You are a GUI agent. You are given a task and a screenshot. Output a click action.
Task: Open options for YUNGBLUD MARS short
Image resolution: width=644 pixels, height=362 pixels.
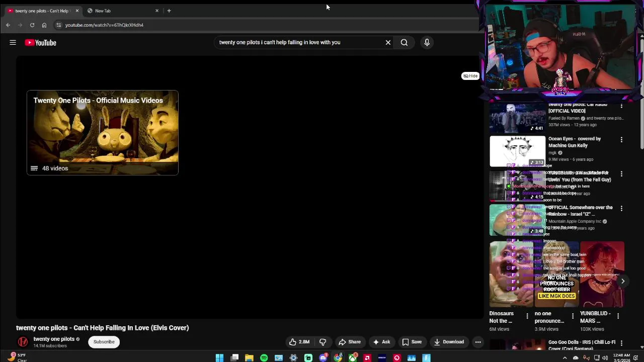tap(618, 316)
